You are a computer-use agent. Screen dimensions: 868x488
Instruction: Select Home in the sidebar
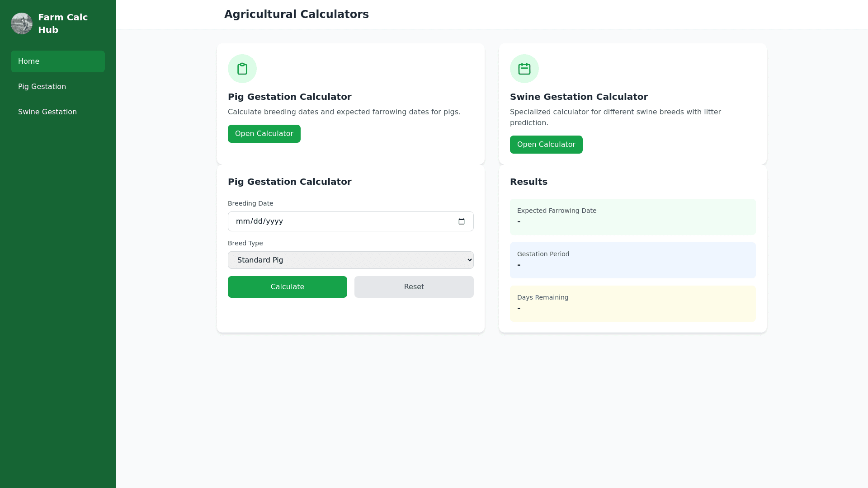click(x=58, y=61)
